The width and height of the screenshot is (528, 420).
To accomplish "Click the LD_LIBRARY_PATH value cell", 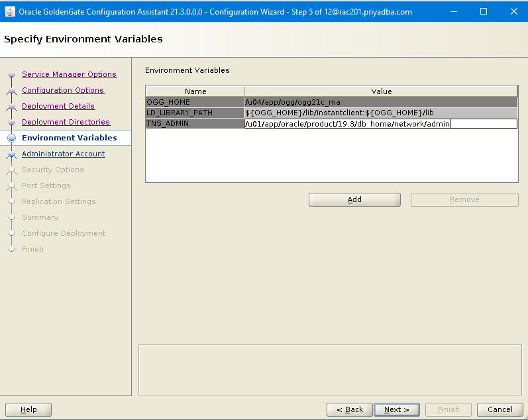I will point(381,113).
